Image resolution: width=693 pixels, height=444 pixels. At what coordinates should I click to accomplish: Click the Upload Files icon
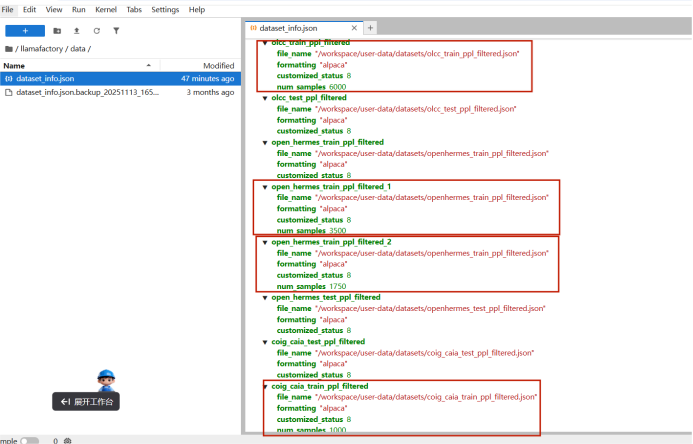coord(77,31)
